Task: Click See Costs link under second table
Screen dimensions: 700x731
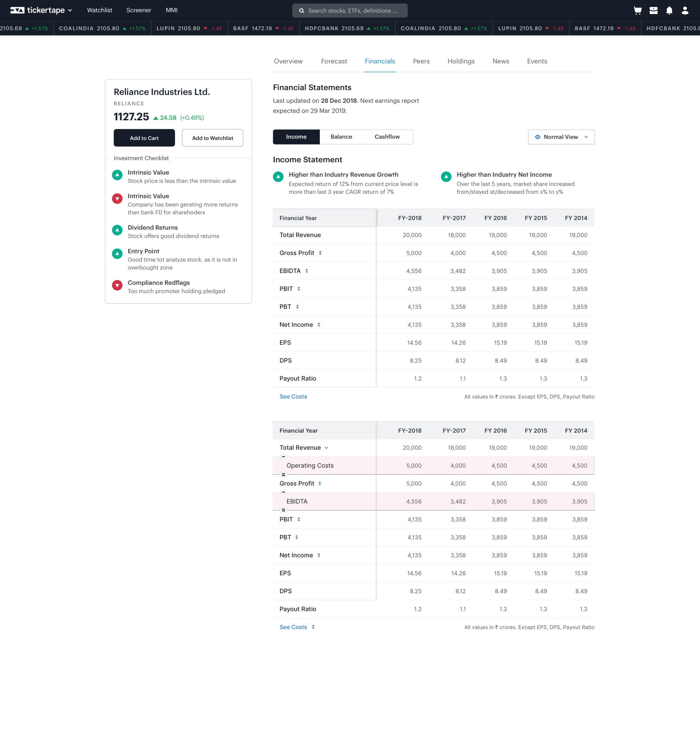Action: point(293,627)
